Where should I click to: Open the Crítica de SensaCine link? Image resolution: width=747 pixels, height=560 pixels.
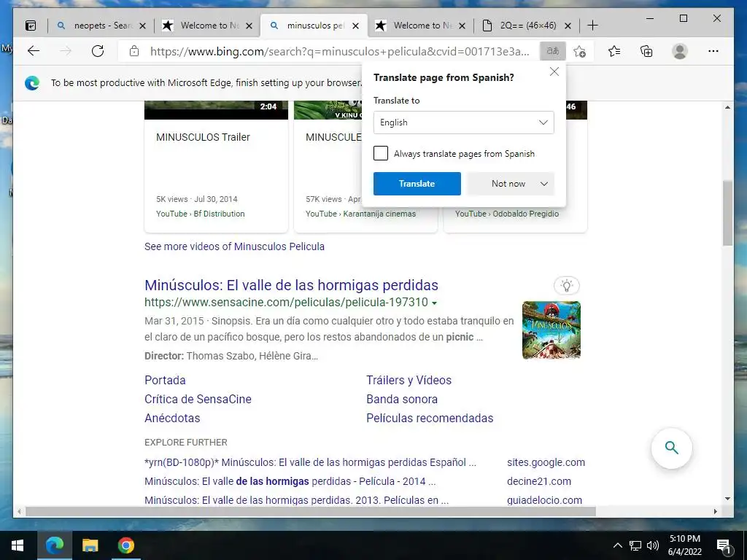click(x=198, y=399)
